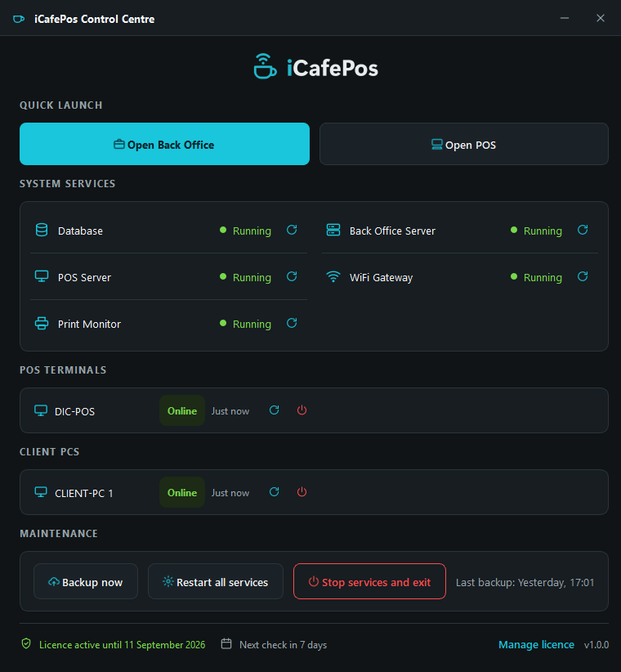Restart the Print Monitor service
The height and width of the screenshot is (672, 621).
pos(292,324)
